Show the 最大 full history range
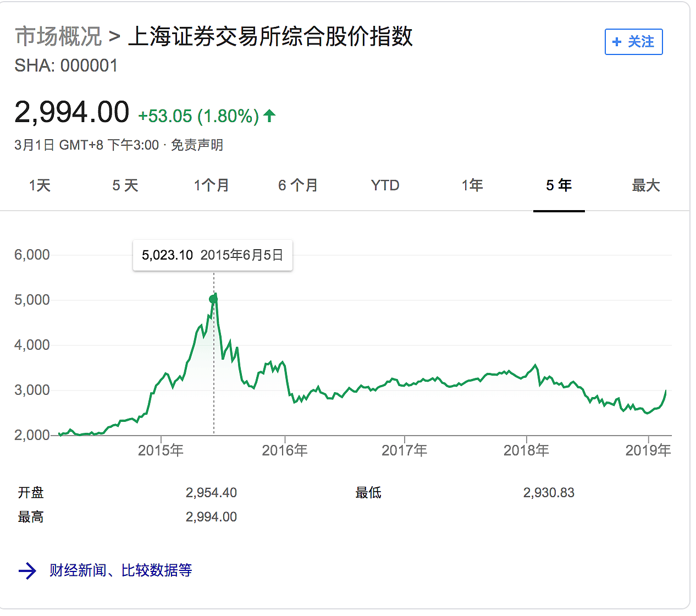This screenshot has height=616, width=696. tap(645, 185)
